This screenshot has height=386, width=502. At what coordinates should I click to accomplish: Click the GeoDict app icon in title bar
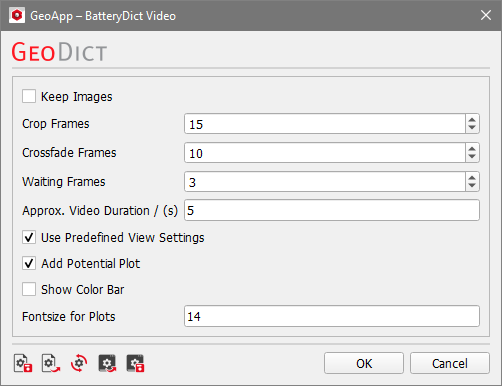click(x=17, y=16)
